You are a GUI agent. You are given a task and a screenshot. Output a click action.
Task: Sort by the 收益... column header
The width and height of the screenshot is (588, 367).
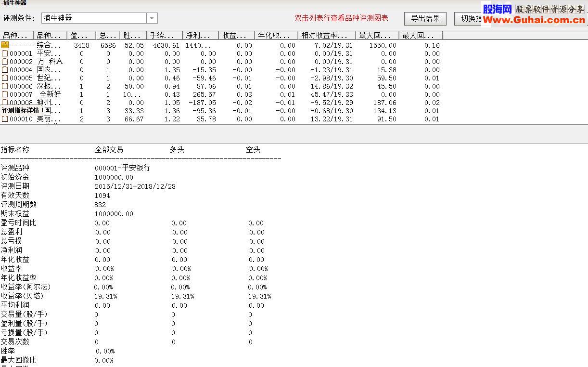pyautogui.click(x=237, y=35)
